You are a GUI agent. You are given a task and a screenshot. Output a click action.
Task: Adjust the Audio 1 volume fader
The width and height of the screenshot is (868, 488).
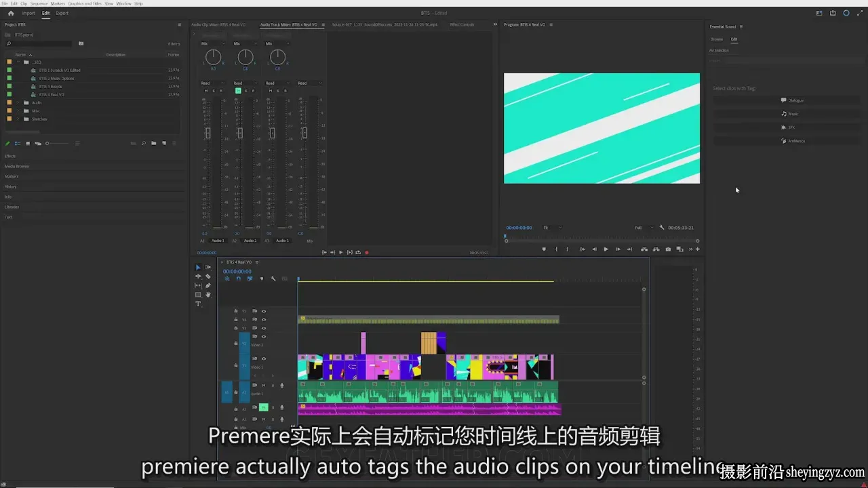[x=208, y=133]
